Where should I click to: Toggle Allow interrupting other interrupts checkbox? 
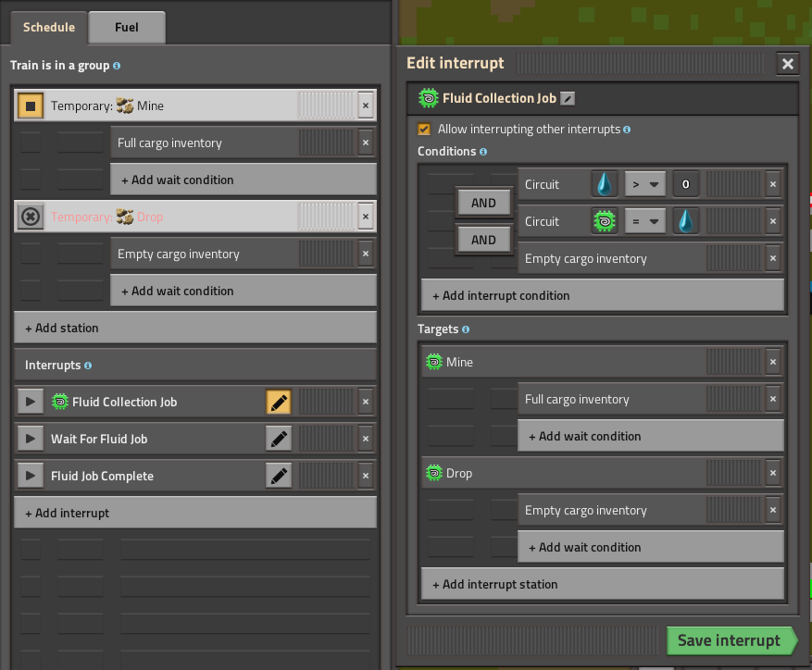pos(424,130)
